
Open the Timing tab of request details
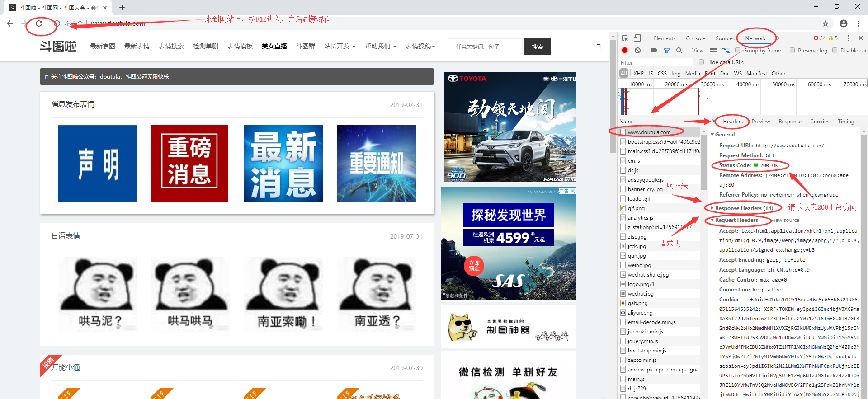click(846, 122)
